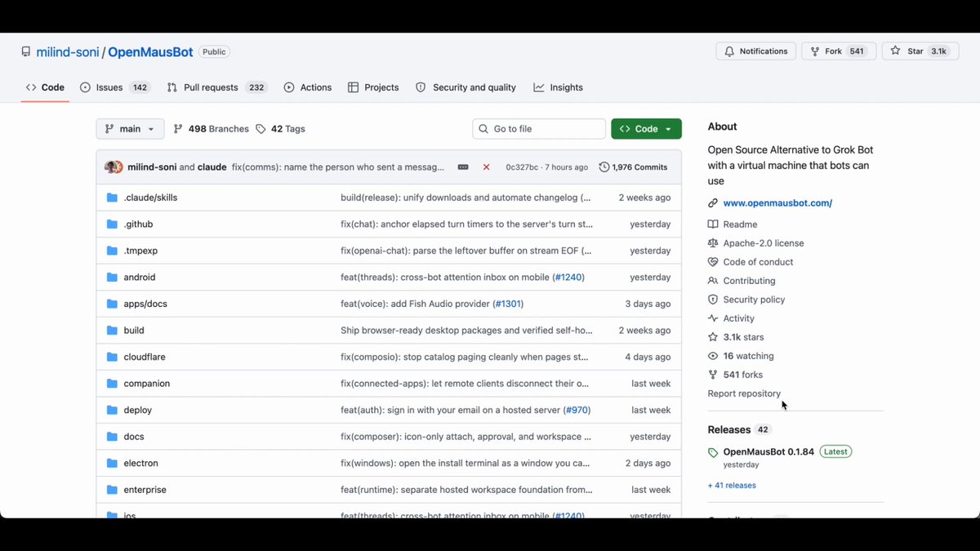Image resolution: width=980 pixels, height=551 pixels.
Task: Click the enterprise folder icon
Action: click(x=112, y=490)
